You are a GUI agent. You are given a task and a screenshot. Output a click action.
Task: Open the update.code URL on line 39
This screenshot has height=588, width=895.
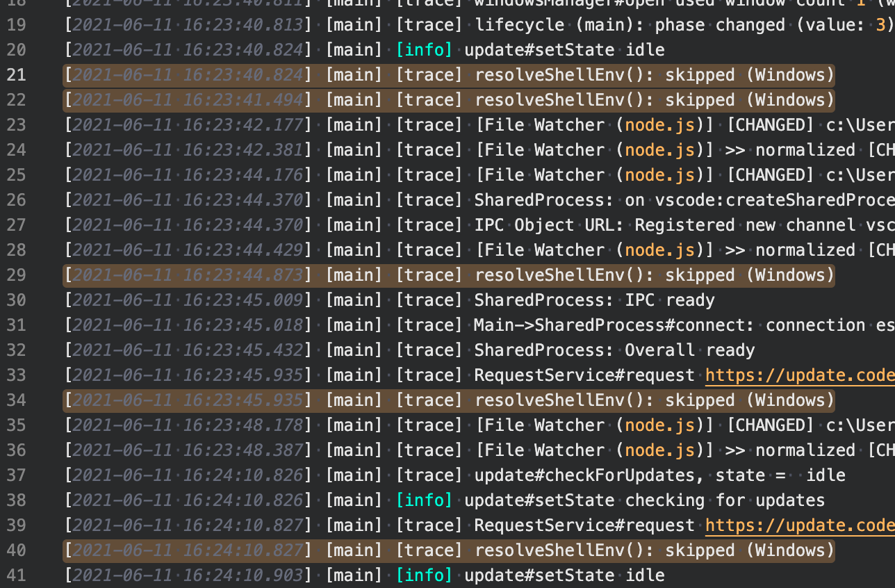point(799,525)
